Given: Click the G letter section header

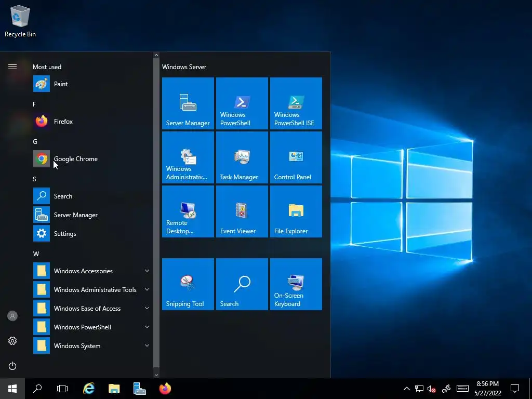Looking at the screenshot, I should pyautogui.click(x=35, y=141).
